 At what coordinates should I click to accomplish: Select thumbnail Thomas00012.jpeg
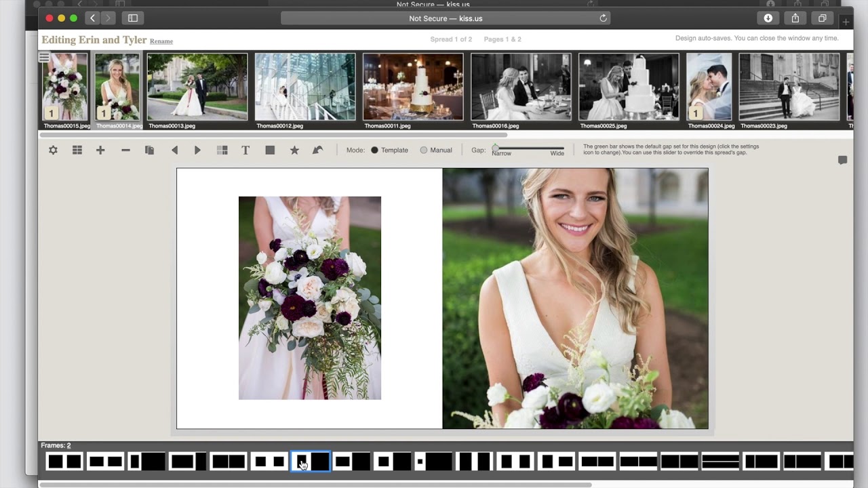click(x=305, y=87)
